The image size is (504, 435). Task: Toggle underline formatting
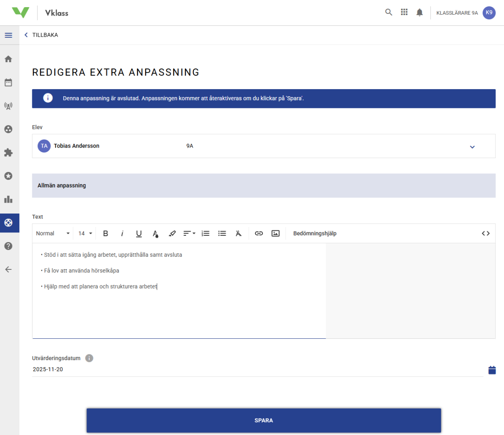point(139,233)
